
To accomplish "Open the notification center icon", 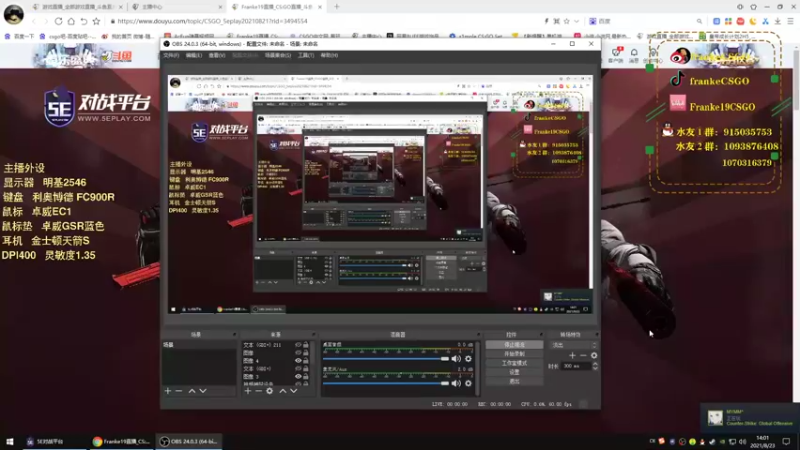I will pos(786,441).
